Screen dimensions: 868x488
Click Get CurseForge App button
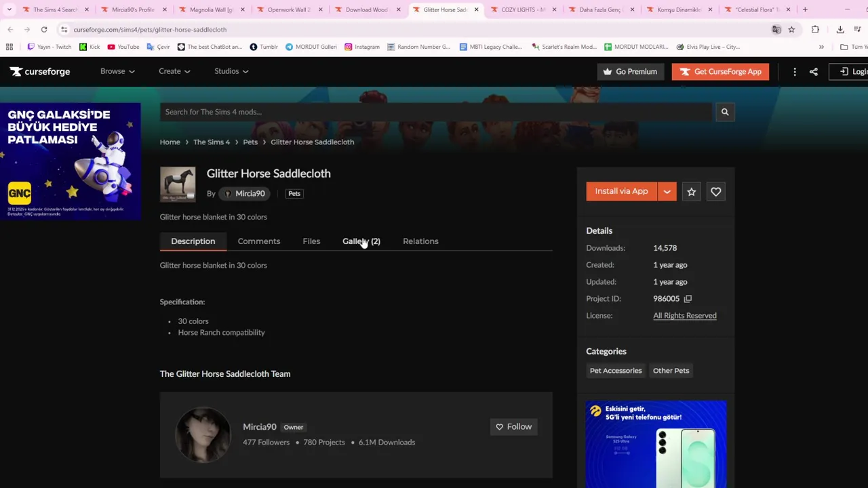coord(720,72)
